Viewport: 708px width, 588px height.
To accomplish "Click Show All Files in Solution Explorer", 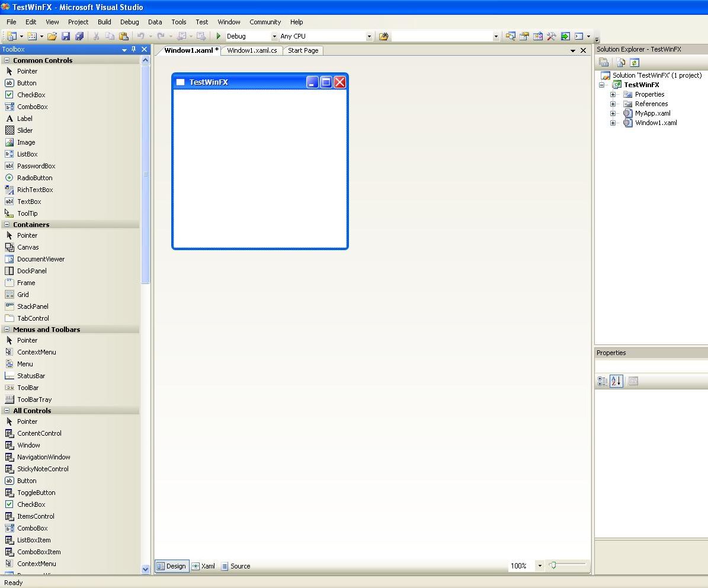I will 621,62.
